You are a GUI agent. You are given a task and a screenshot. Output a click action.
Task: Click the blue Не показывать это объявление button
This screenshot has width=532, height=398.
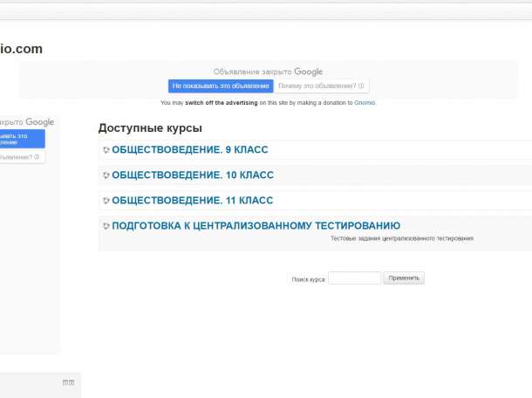[221, 86]
